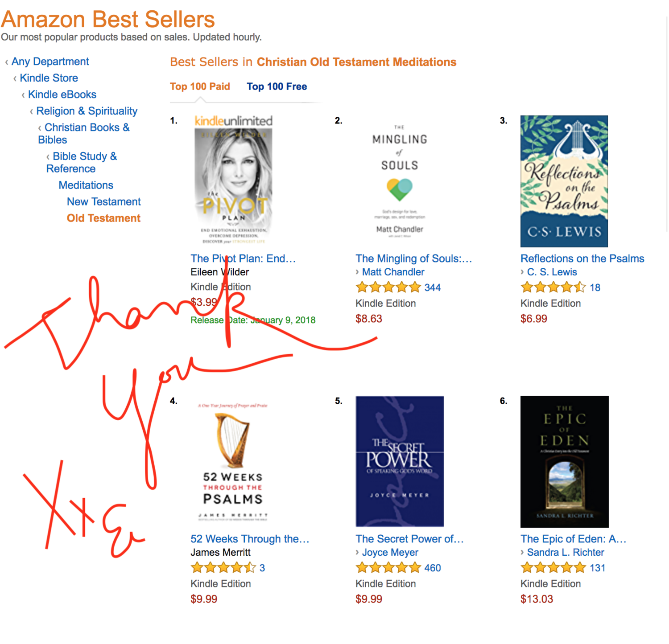
Task: Click star rating for The Epic of Eden
Action: 553,568
